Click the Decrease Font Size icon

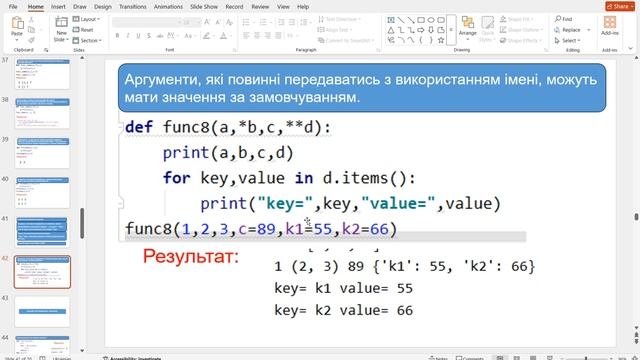click(218, 22)
